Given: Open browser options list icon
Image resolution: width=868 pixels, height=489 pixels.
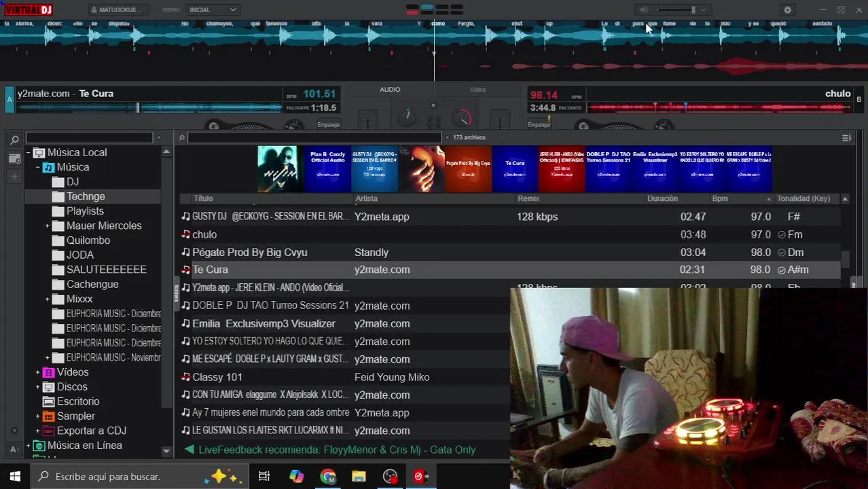Looking at the screenshot, I should tap(846, 138).
